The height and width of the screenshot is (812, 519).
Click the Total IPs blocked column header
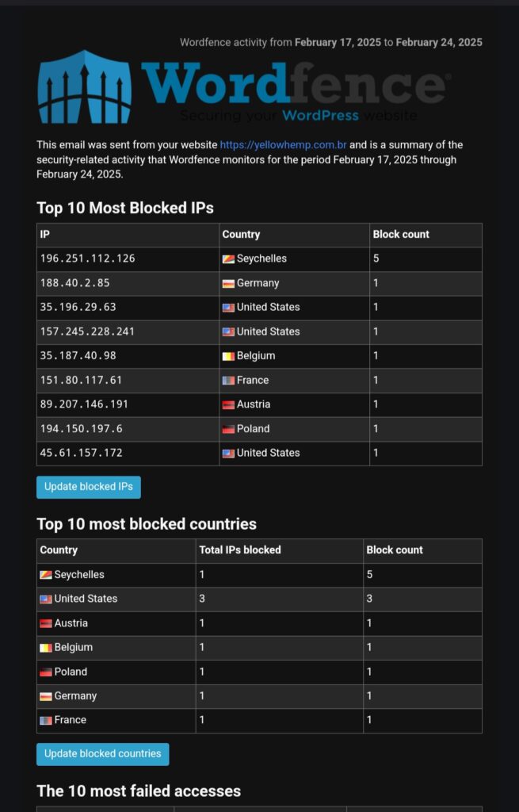tap(240, 550)
